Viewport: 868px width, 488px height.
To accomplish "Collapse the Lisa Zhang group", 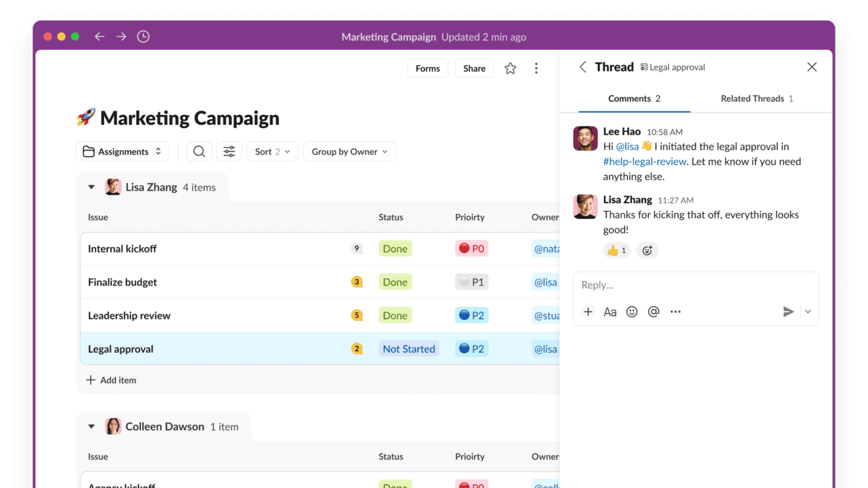I will [91, 187].
